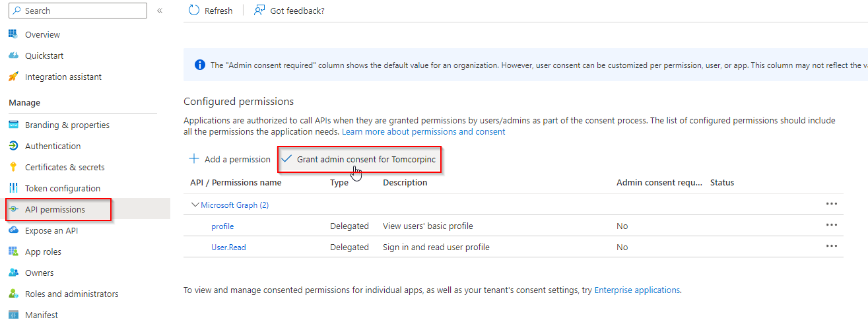Collapse the Microsoft Graph (2) group
868x328 pixels.
(x=195, y=205)
